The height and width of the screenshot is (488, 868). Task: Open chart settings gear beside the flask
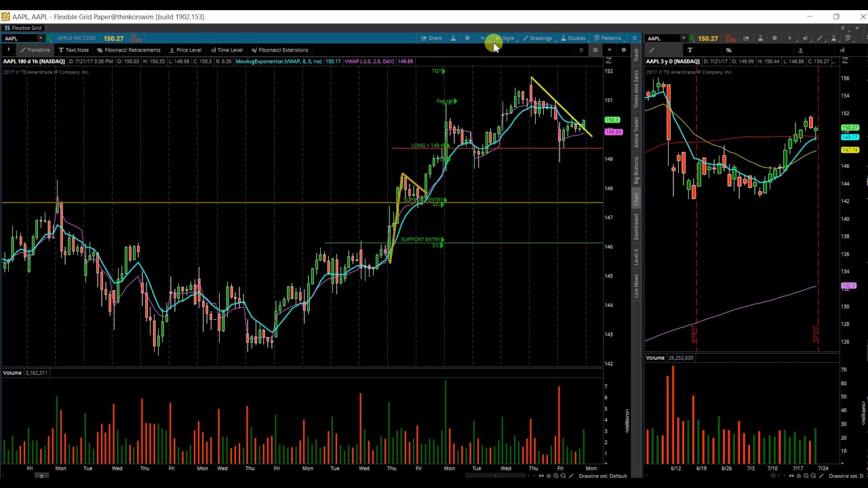[x=467, y=38]
